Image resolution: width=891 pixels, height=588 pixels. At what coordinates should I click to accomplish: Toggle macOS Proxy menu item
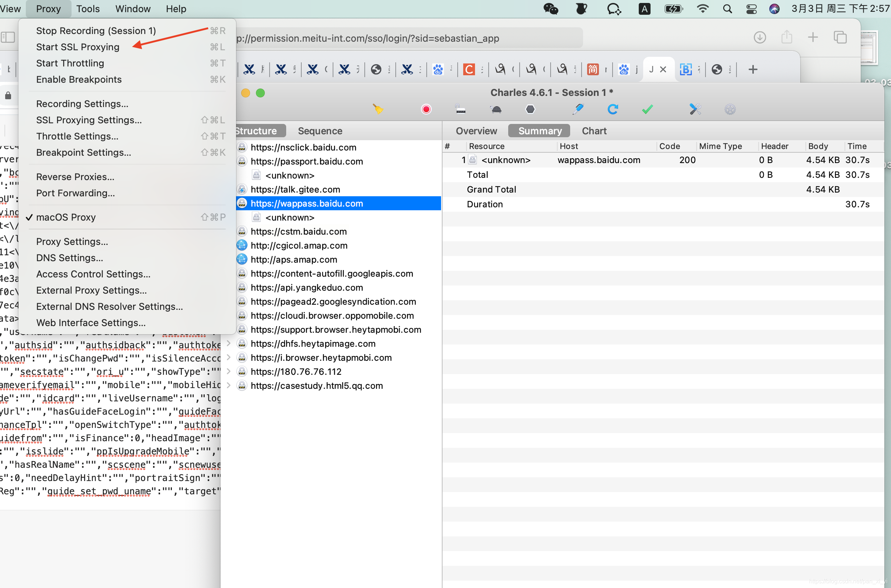click(127, 217)
